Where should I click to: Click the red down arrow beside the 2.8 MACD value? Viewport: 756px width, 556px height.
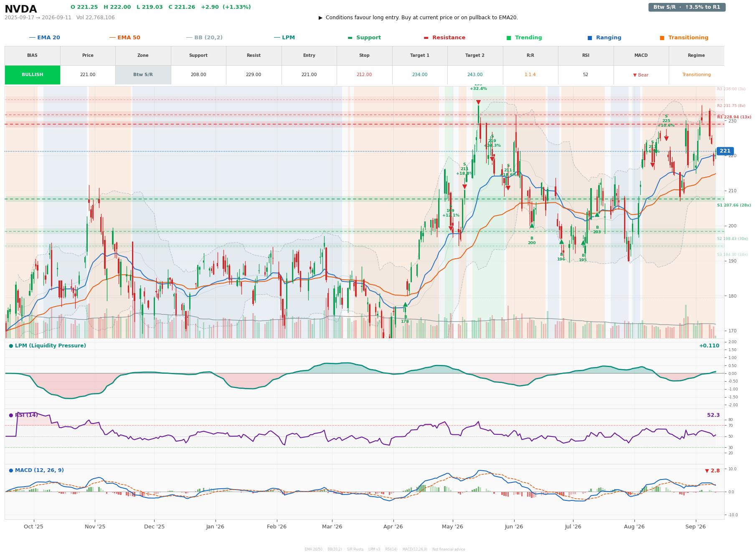pyautogui.click(x=707, y=471)
